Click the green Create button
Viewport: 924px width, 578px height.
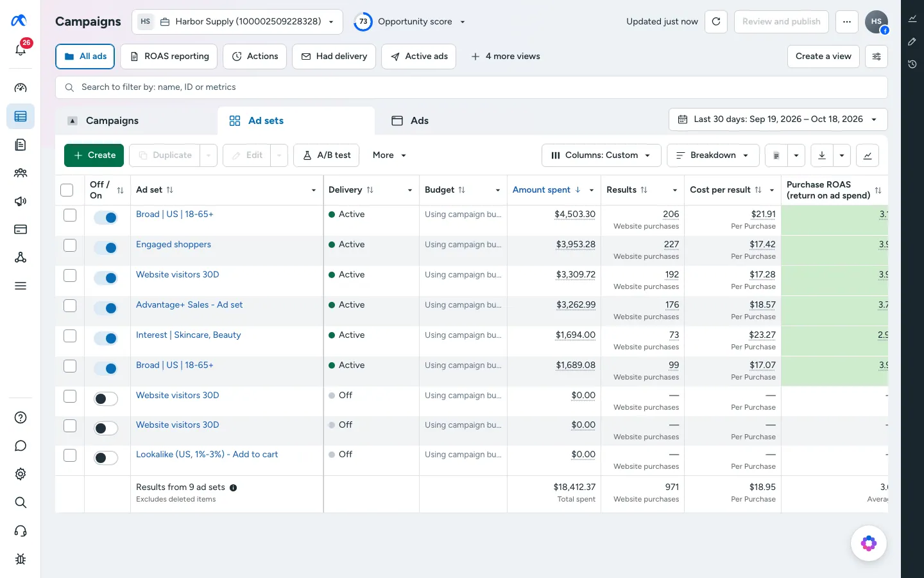(94, 155)
